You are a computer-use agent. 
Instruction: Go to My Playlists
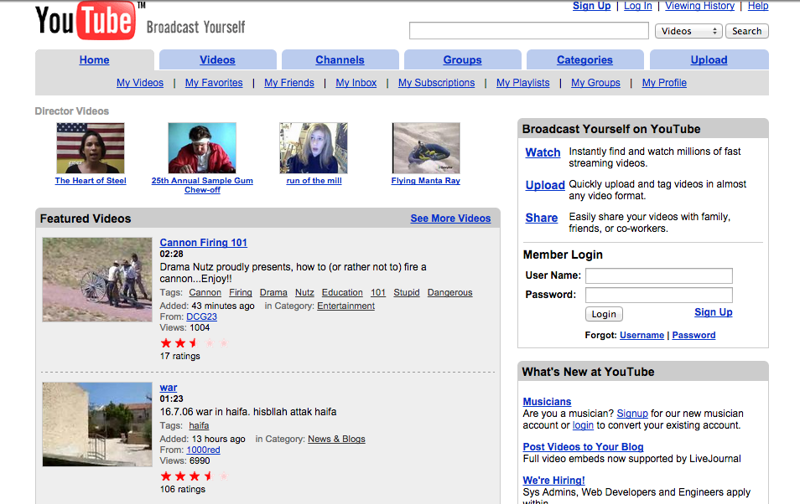click(x=523, y=83)
